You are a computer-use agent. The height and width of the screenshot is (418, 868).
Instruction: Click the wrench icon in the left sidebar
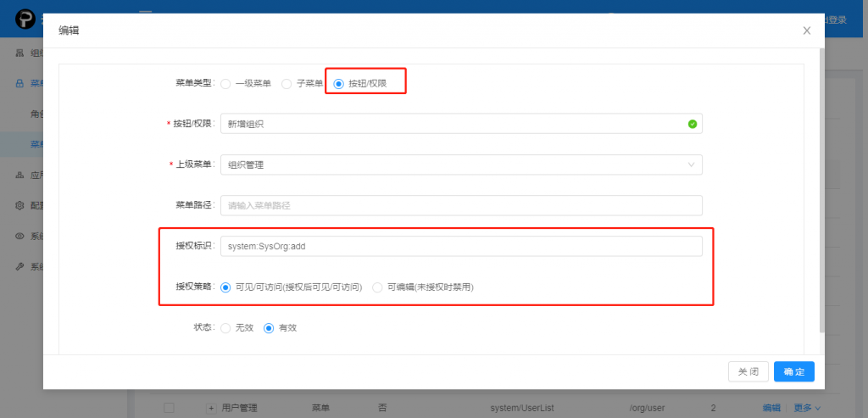[x=20, y=266]
